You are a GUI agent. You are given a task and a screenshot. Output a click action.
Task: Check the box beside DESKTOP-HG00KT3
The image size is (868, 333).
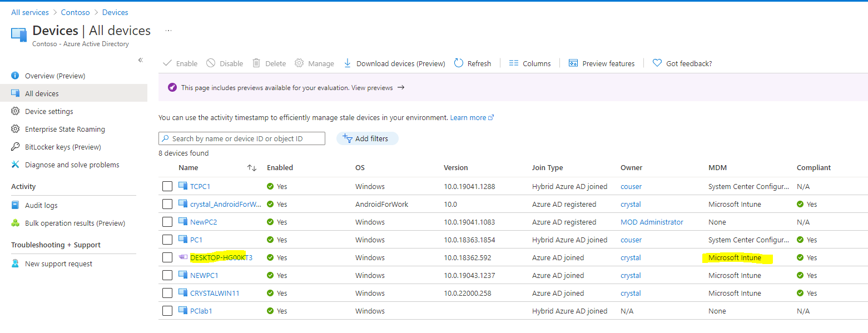click(167, 257)
